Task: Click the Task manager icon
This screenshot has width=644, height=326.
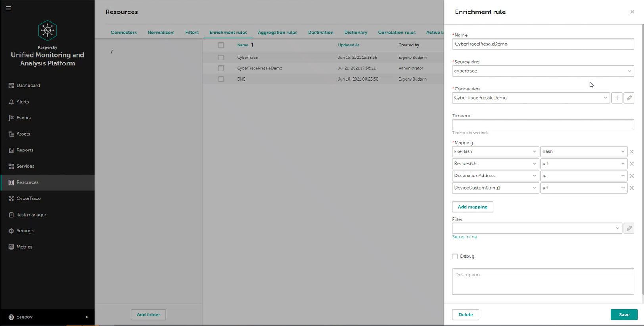Action: click(11, 215)
